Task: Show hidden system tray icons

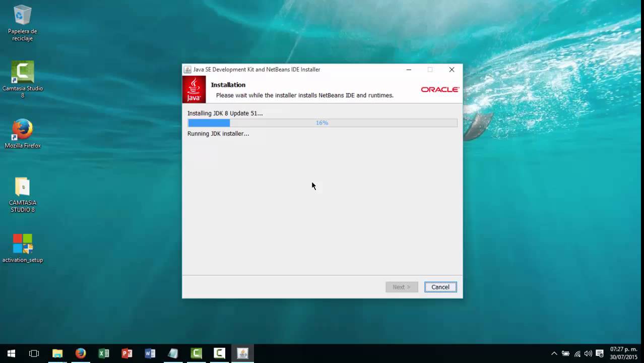Action: [554, 353]
